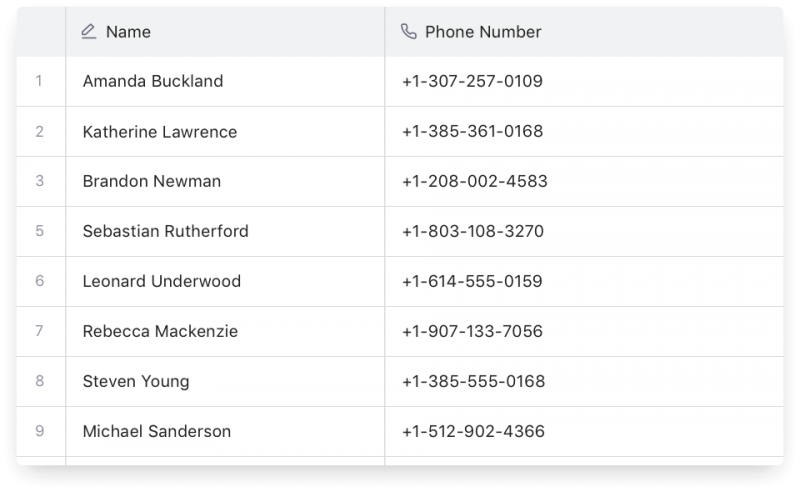Select phone number +1-385-361-0168

pos(473,131)
